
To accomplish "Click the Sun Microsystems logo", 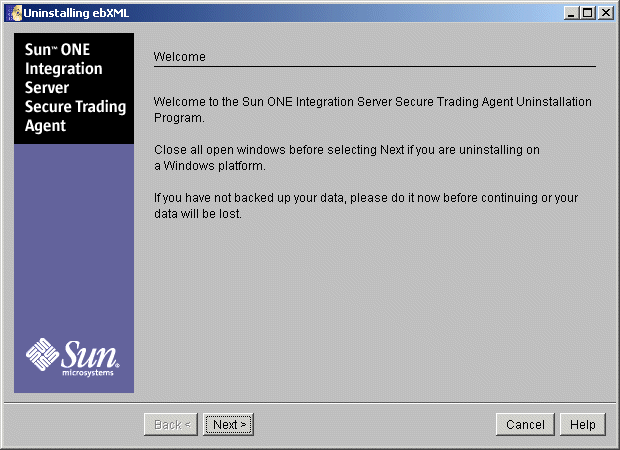I will click(x=73, y=357).
